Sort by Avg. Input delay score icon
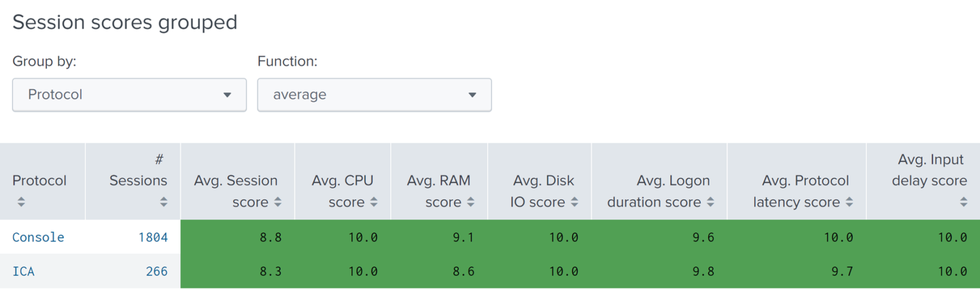 tap(964, 202)
